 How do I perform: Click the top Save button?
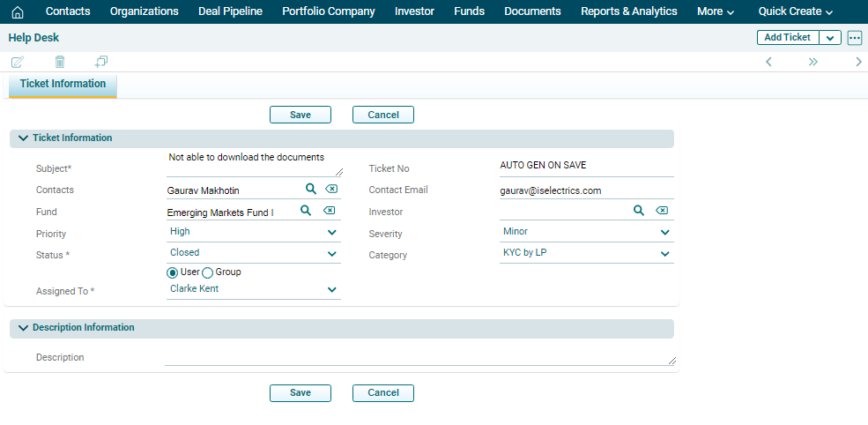coord(300,115)
